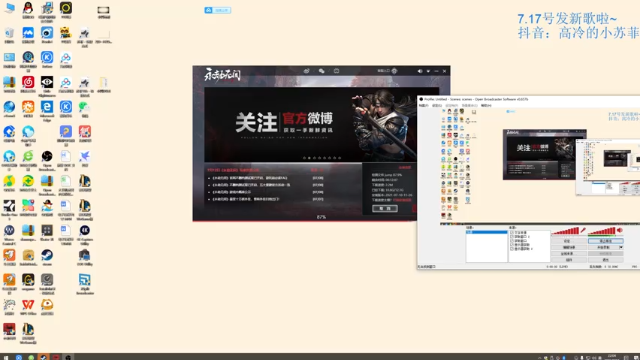640x360 pixels.
Task: Open WPS Office desktop shortcut
Action: coord(28,307)
